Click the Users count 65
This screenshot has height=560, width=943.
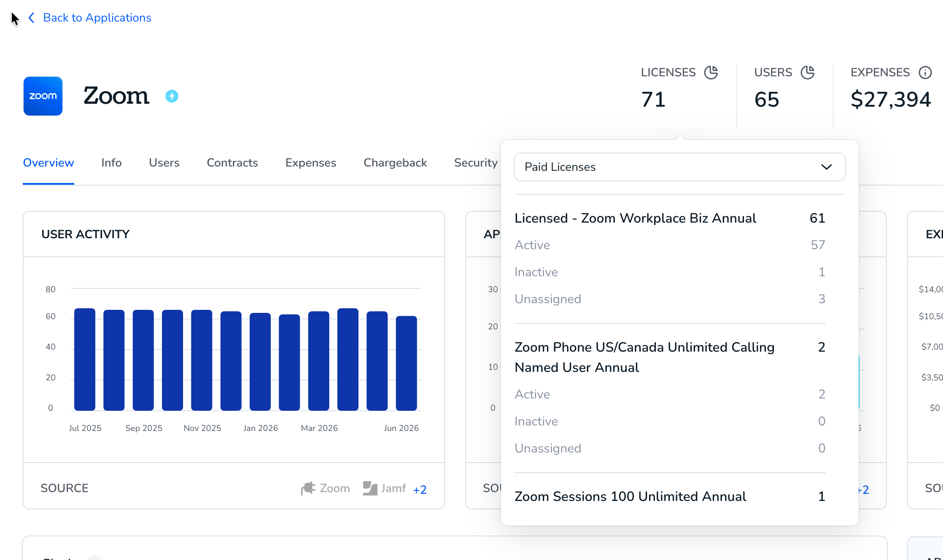click(767, 100)
